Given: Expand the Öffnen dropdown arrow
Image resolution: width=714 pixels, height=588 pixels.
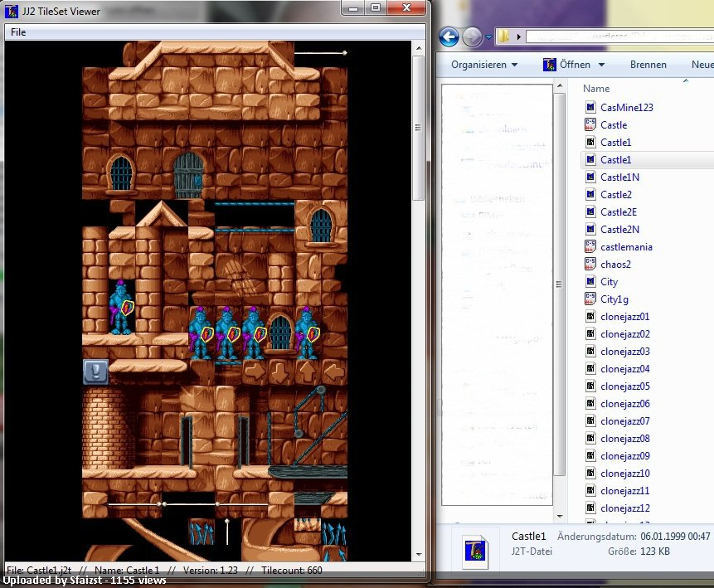Looking at the screenshot, I should point(601,66).
